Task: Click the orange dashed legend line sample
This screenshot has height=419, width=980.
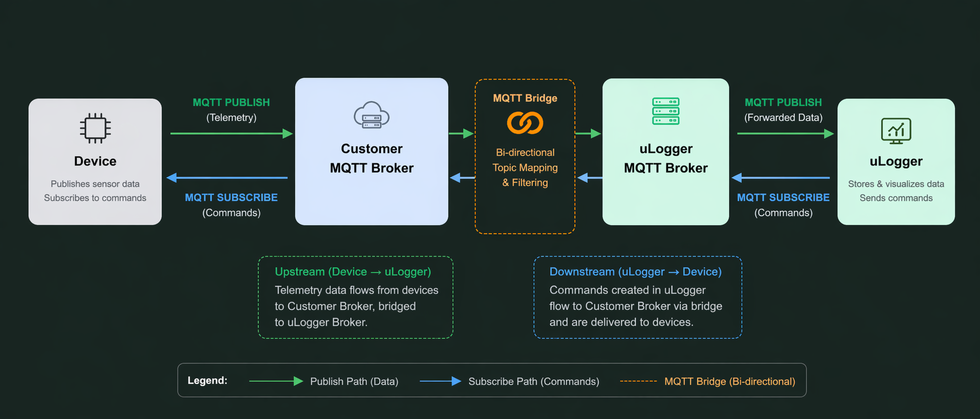Action: 638,381
